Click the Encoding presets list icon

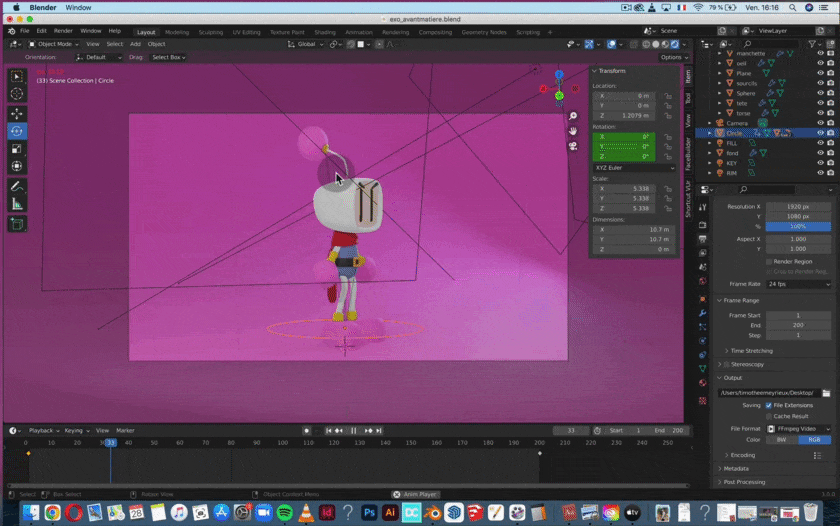[x=817, y=455]
